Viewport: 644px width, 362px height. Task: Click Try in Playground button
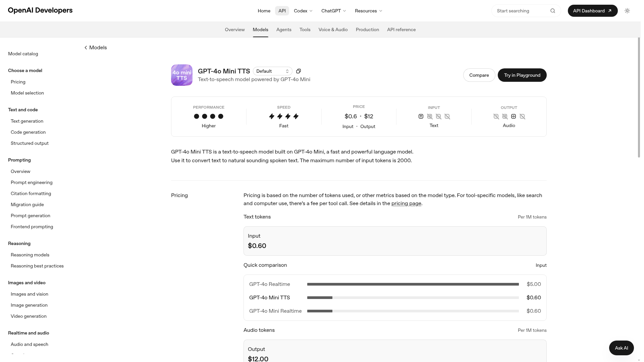(522, 75)
